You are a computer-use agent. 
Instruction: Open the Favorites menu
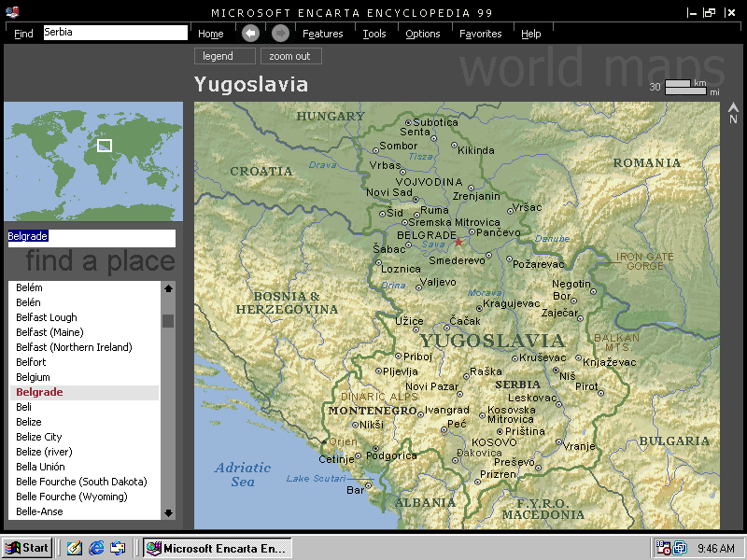(480, 34)
